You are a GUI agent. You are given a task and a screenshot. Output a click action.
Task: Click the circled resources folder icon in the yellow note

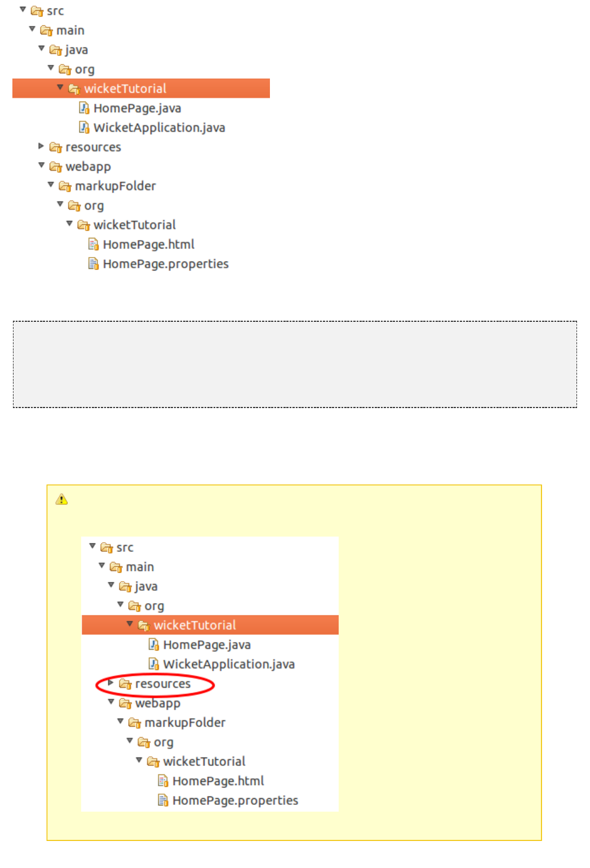[x=125, y=684]
